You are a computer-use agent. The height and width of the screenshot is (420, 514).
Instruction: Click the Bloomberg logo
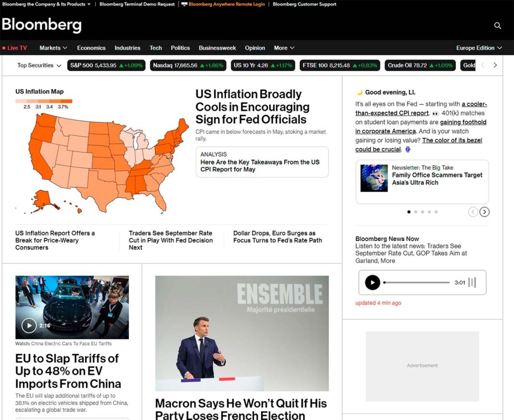pyautogui.click(x=42, y=25)
